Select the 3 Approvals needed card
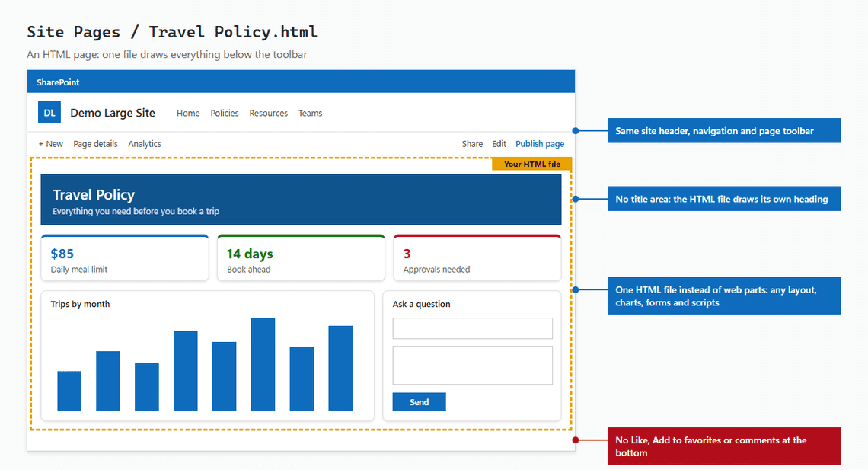 [477, 258]
